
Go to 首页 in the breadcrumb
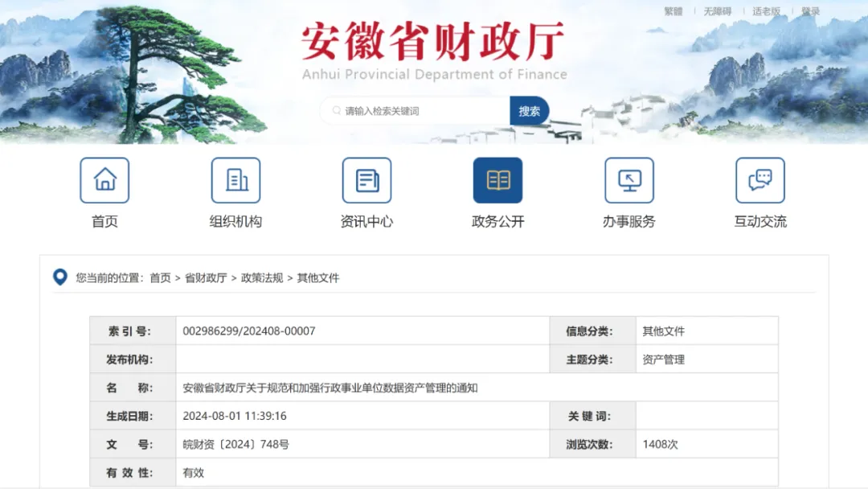click(160, 278)
